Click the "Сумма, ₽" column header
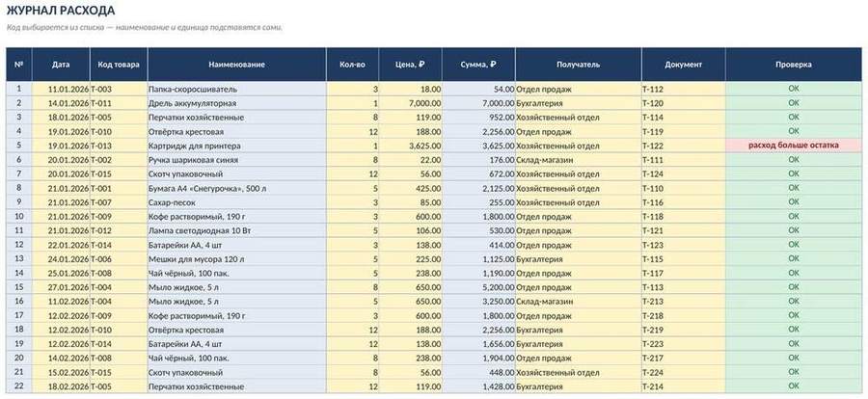868x399 pixels. point(478,65)
